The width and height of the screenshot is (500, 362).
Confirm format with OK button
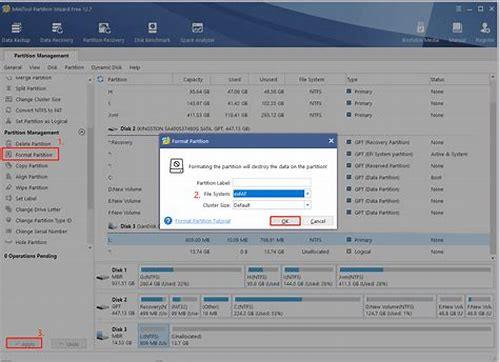coord(285,221)
